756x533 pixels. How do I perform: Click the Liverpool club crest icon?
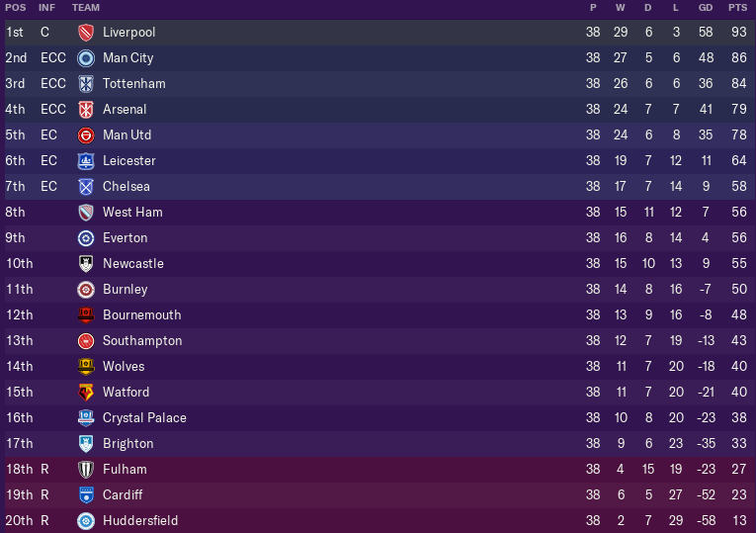(86, 33)
